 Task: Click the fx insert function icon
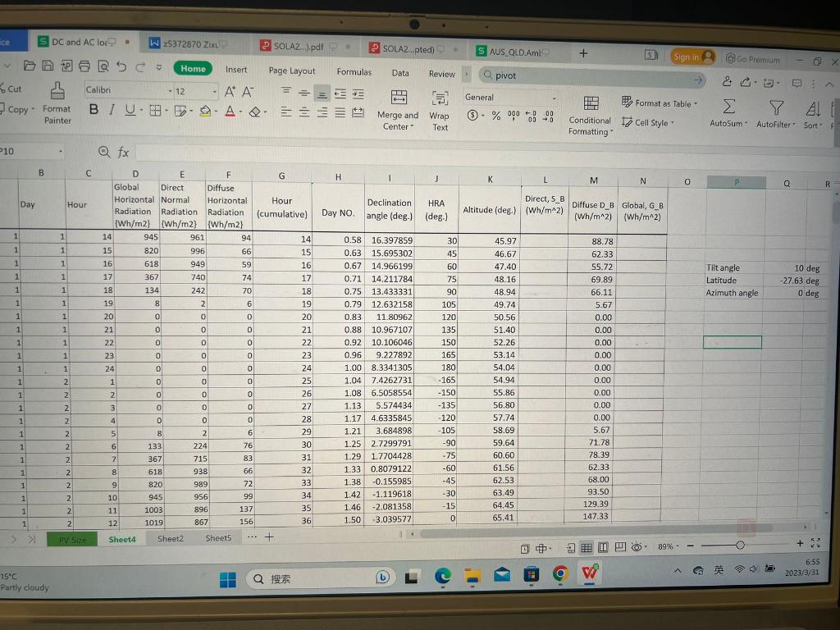point(123,153)
